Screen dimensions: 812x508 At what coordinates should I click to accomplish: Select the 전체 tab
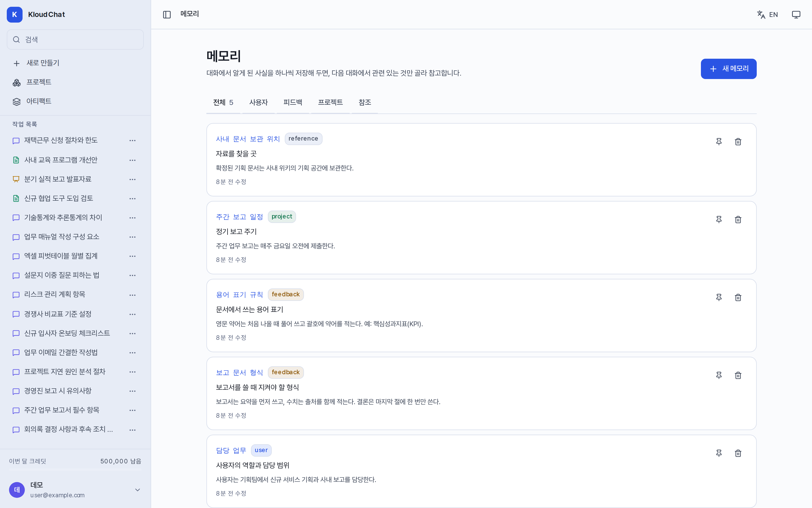tap(223, 102)
